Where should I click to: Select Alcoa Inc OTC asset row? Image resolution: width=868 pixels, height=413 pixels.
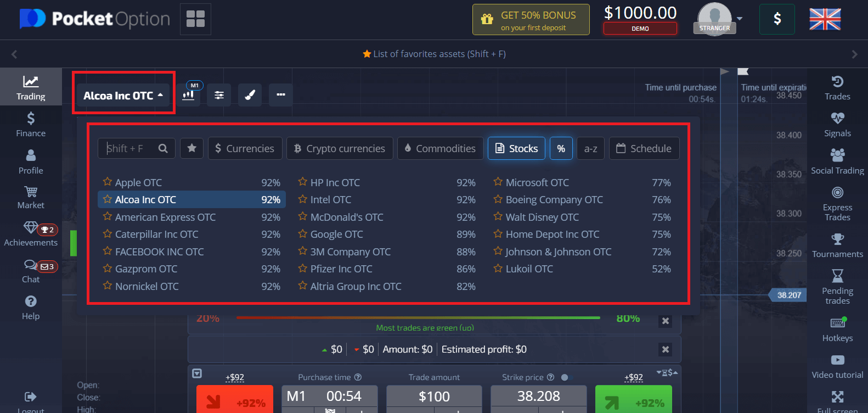point(191,199)
